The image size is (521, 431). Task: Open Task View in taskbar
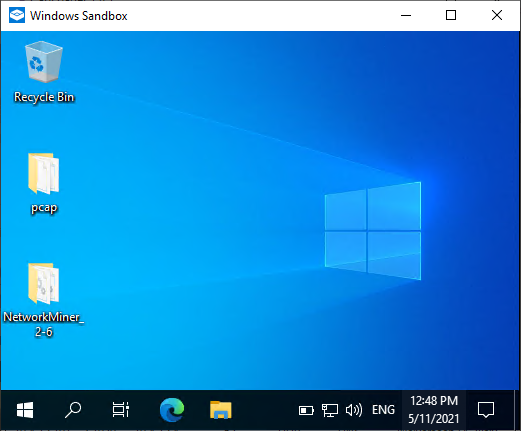pyautogui.click(x=121, y=410)
